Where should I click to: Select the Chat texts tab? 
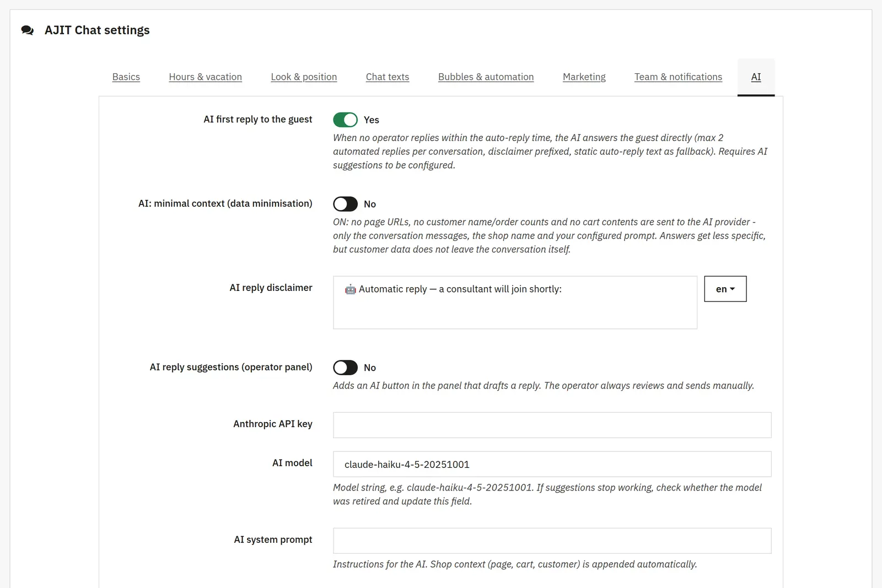(x=388, y=77)
